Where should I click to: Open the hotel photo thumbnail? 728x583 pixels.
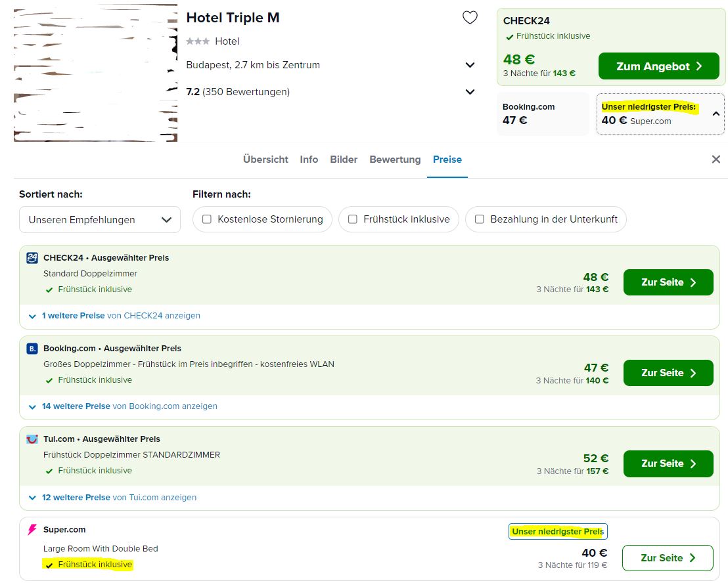95,72
